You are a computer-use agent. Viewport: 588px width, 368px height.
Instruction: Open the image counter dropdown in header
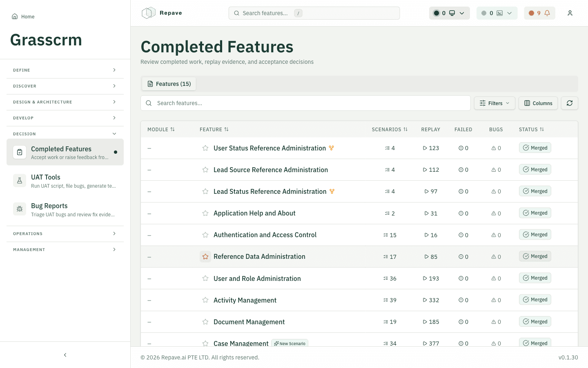coord(497,13)
